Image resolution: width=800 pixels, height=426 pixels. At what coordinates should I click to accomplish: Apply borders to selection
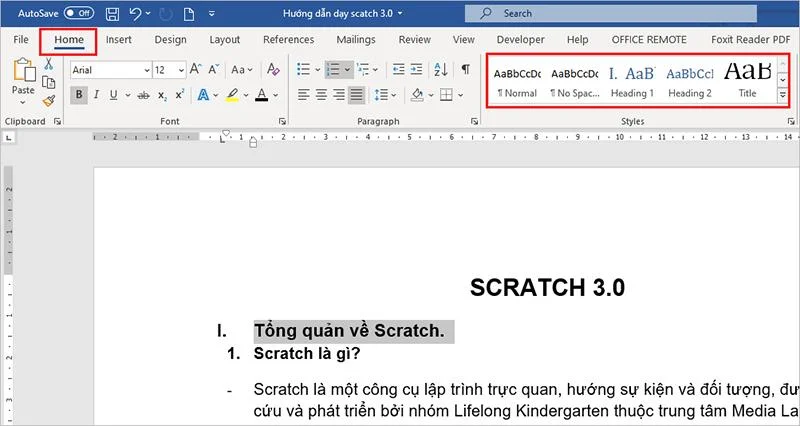click(x=446, y=95)
